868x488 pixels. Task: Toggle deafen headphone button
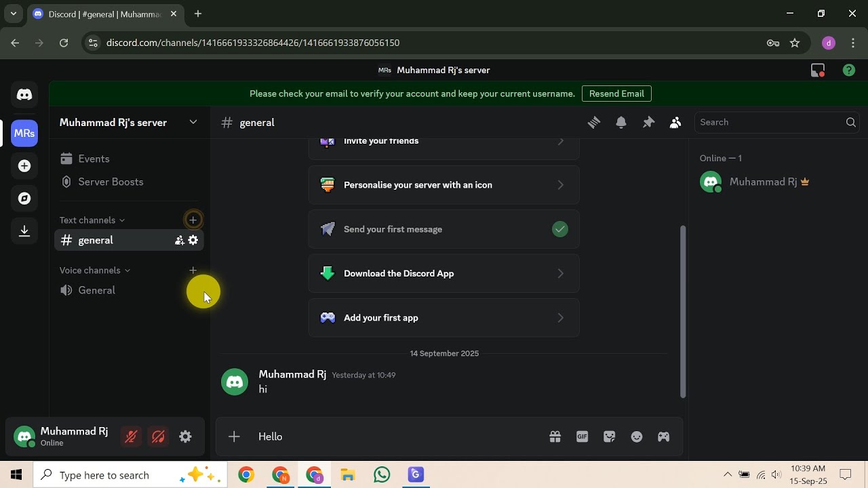tap(158, 436)
